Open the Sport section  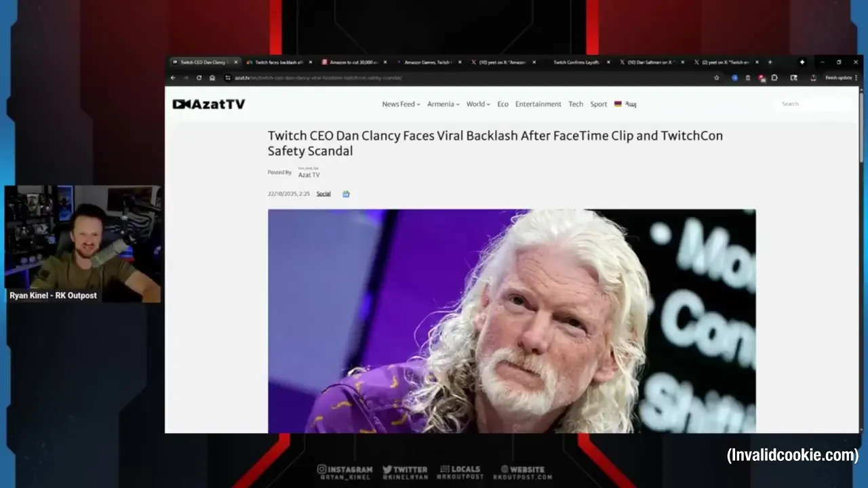[x=599, y=104]
